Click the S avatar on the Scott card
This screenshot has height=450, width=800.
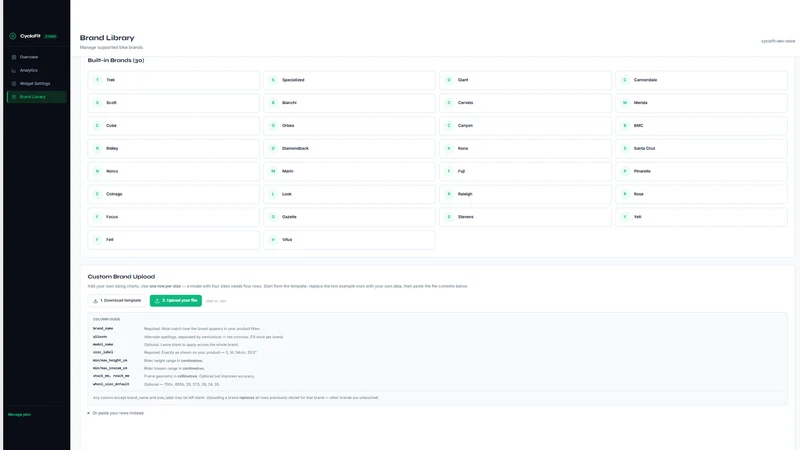coord(97,103)
